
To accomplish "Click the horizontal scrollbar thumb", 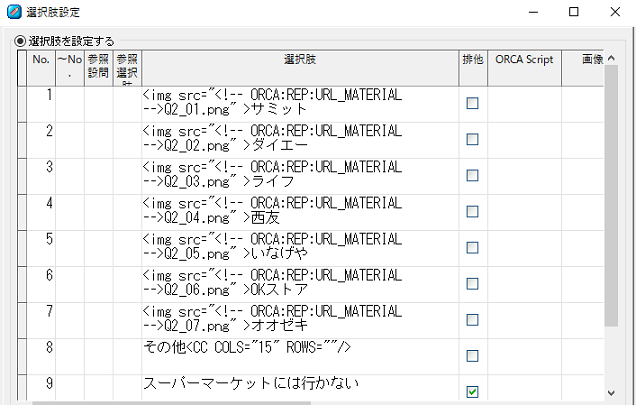I will coord(171,403).
